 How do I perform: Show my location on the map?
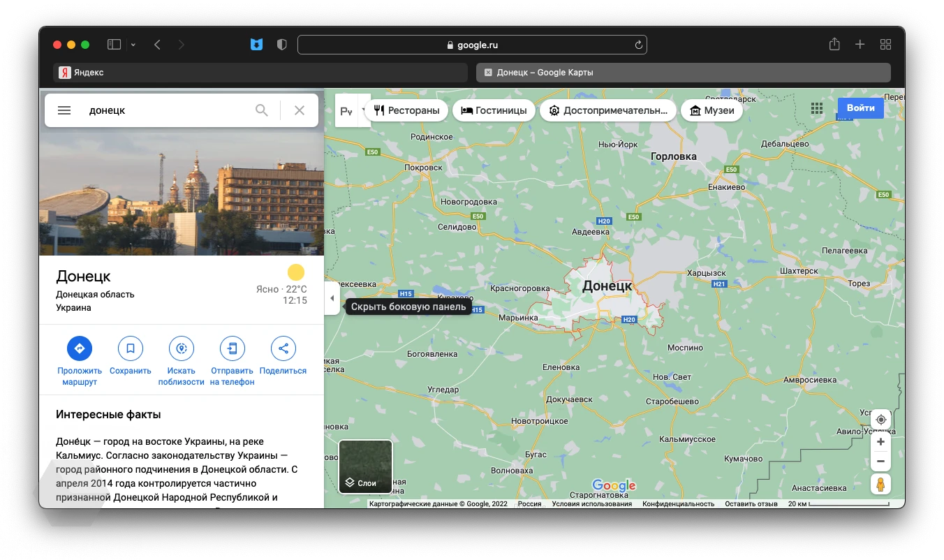[880, 420]
